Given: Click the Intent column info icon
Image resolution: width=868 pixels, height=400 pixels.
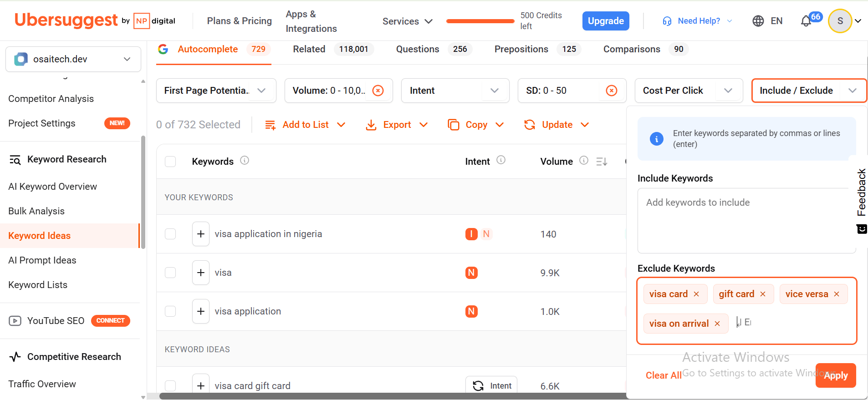Looking at the screenshot, I should pyautogui.click(x=501, y=160).
